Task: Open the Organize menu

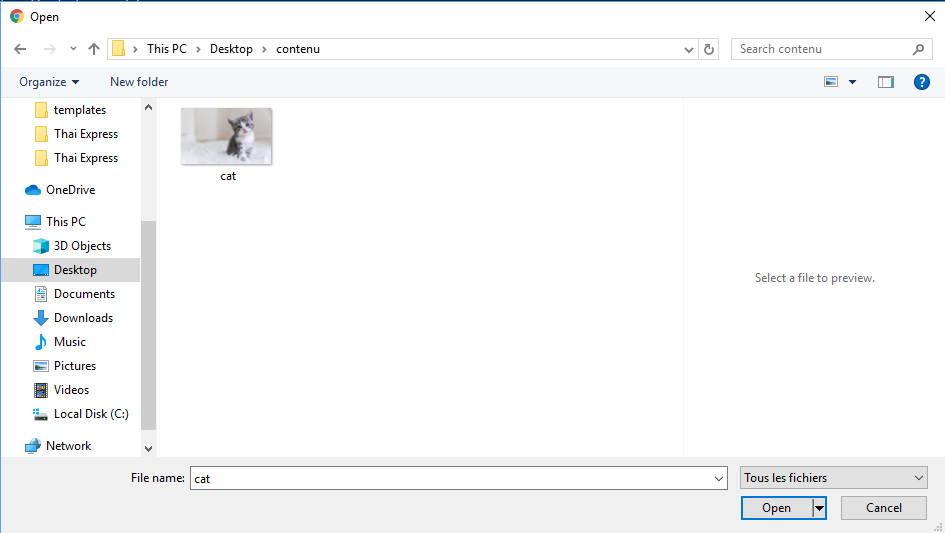Action: 48,82
